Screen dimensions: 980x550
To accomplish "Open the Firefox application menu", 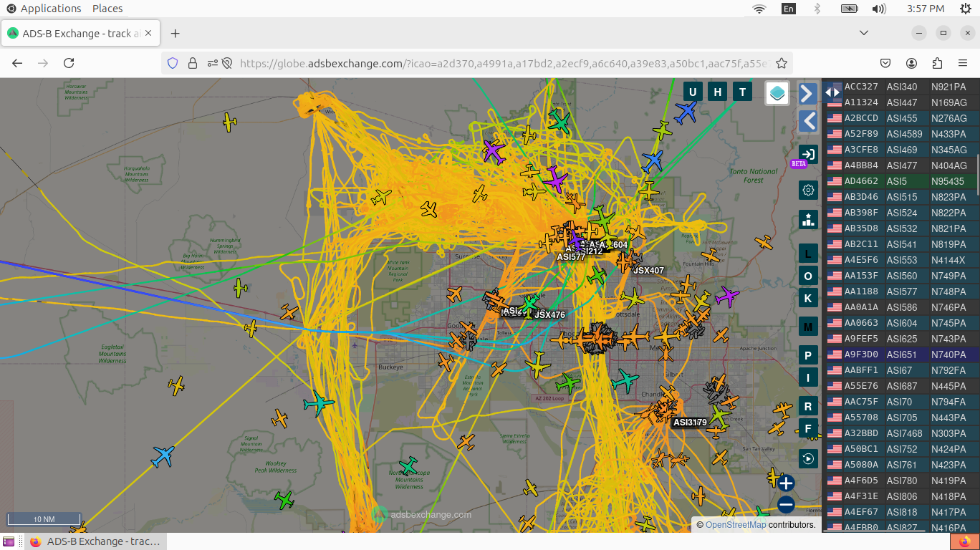I will [x=964, y=63].
